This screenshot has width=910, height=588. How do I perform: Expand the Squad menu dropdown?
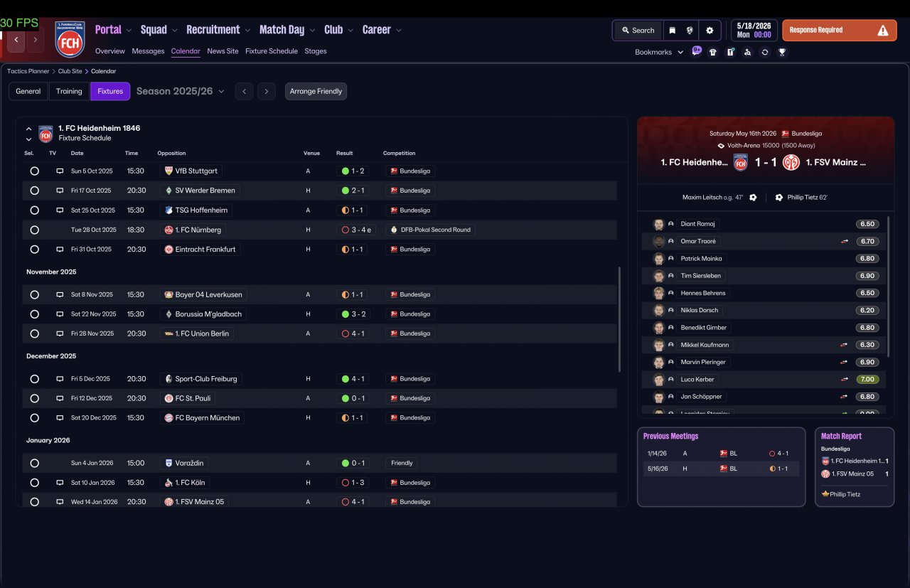point(174,31)
